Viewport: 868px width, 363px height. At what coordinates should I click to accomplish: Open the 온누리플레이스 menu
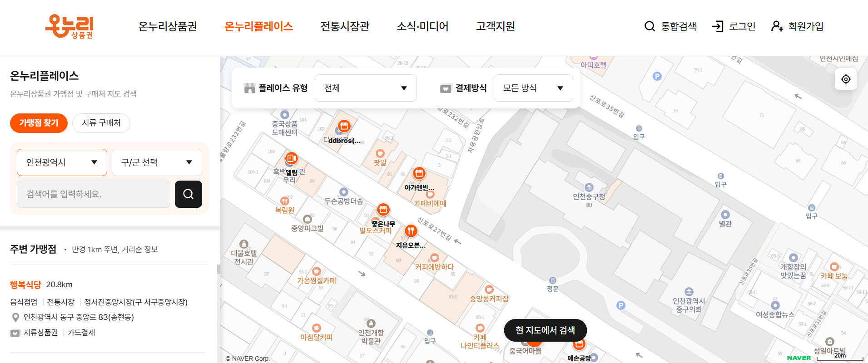(x=259, y=26)
